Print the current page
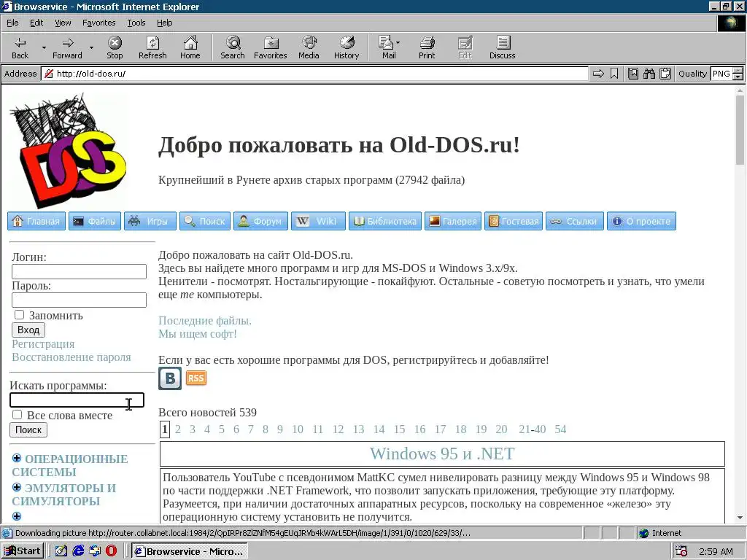 pos(427,47)
